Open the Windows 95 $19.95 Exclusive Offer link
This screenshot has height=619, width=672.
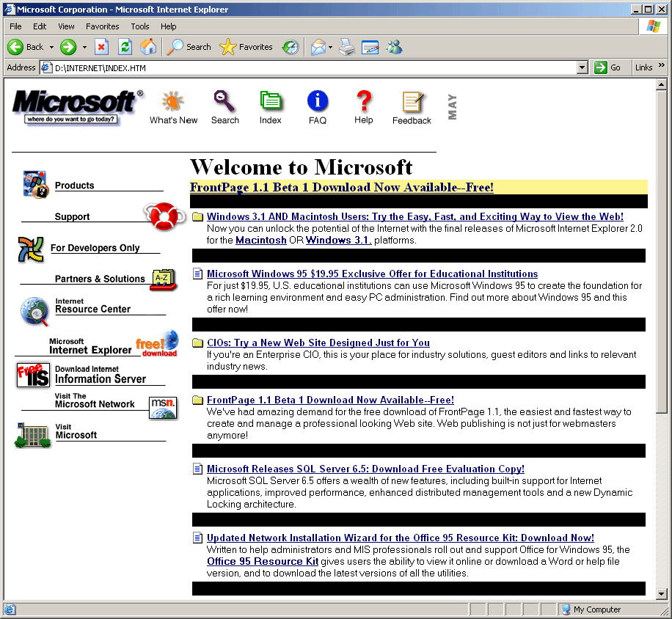pyautogui.click(x=372, y=274)
